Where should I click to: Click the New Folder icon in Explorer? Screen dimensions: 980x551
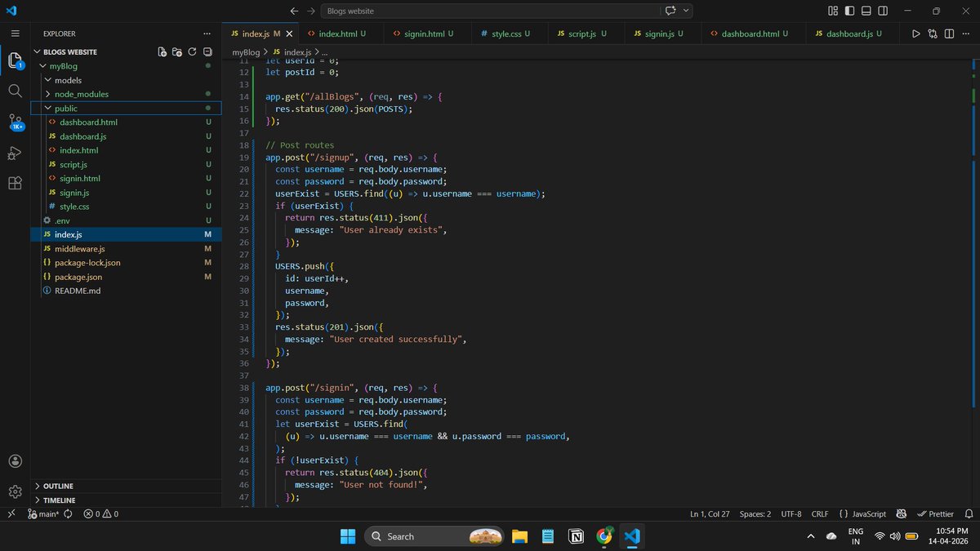177,51
